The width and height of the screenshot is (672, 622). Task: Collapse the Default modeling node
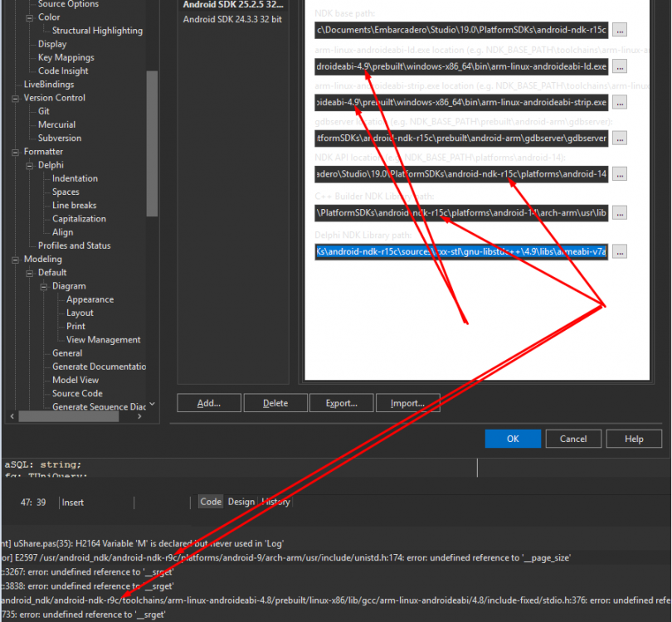point(30,274)
